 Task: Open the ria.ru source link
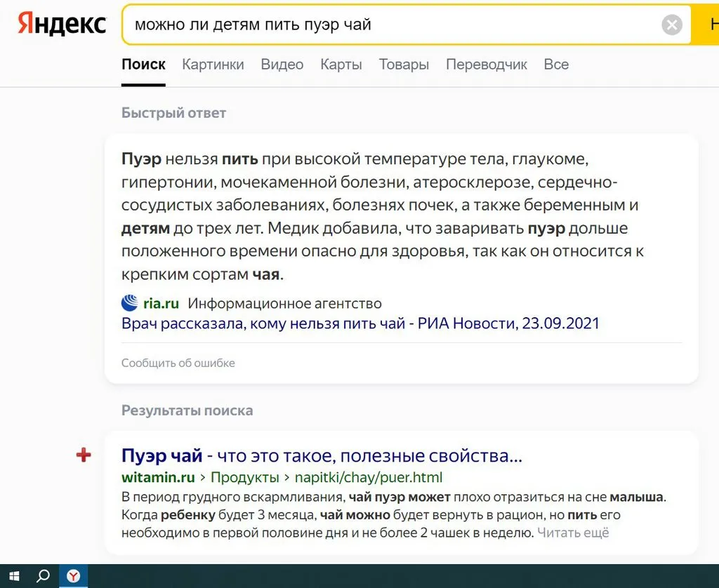point(161,303)
